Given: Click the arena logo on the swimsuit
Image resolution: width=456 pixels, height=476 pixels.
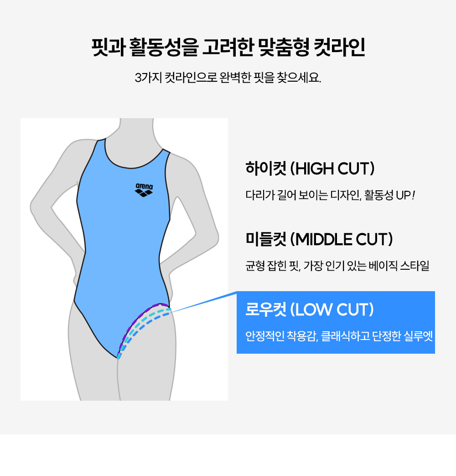Looking at the screenshot, I should click(x=144, y=190).
